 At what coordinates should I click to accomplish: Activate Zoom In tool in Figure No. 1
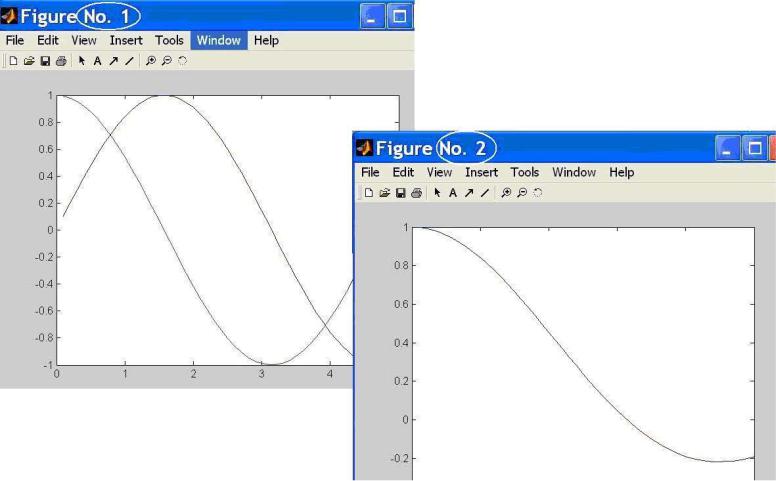click(150, 61)
